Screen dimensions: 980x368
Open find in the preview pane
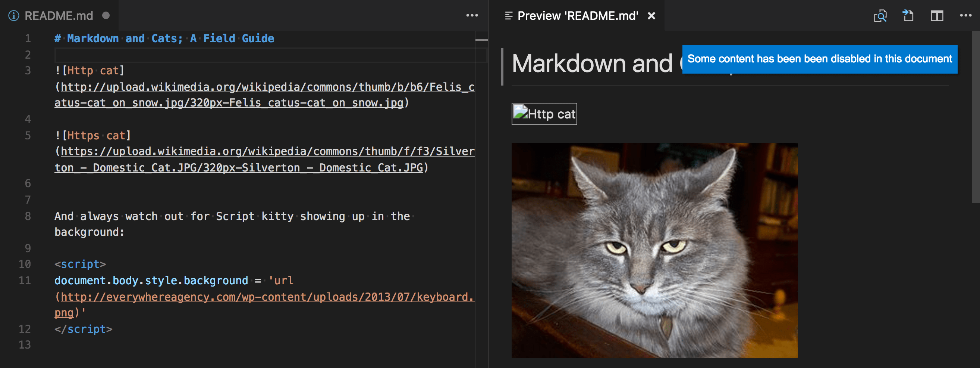pyautogui.click(x=880, y=16)
